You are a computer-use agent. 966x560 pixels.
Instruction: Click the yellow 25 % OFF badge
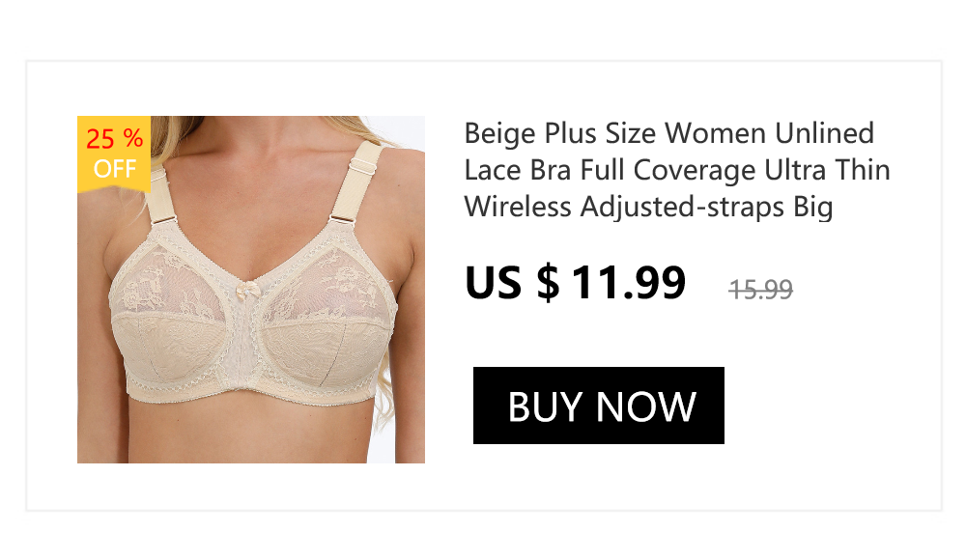pos(114,154)
